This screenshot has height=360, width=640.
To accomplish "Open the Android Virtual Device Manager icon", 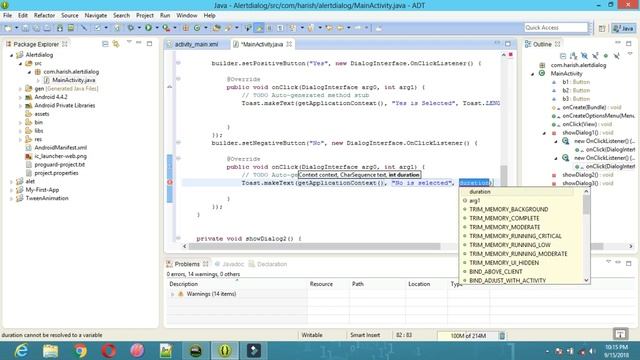I will (x=71, y=28).
